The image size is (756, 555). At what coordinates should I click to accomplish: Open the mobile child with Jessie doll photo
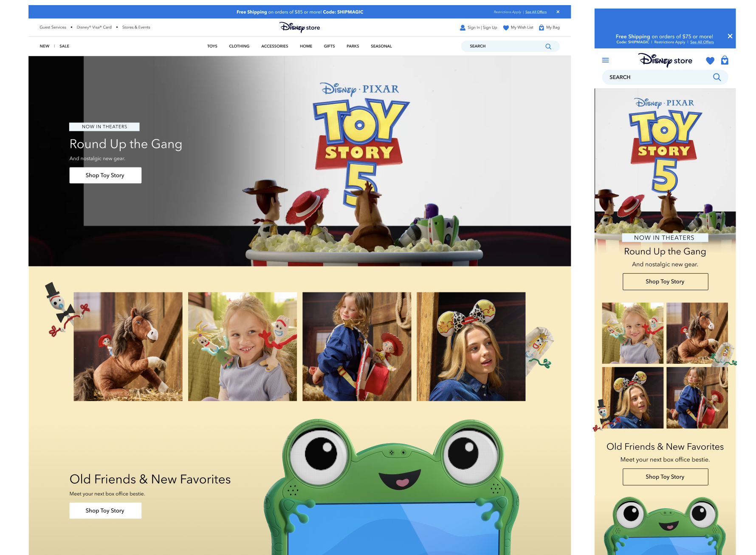click(x=697, y=398)
